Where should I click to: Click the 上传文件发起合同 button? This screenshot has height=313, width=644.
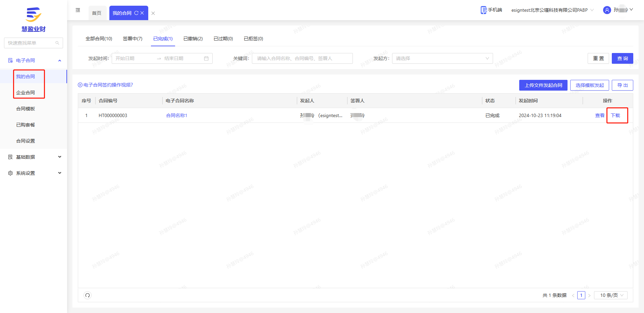tap(543, 85)
